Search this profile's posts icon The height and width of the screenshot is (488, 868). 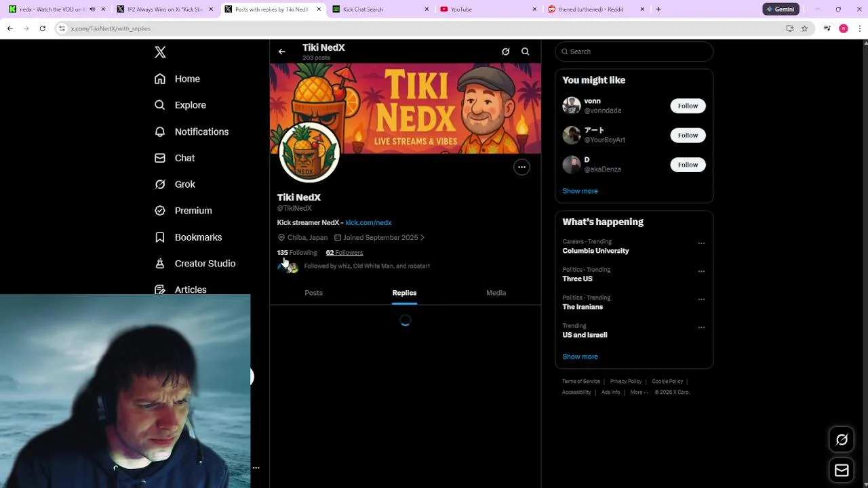coord(525,52)
